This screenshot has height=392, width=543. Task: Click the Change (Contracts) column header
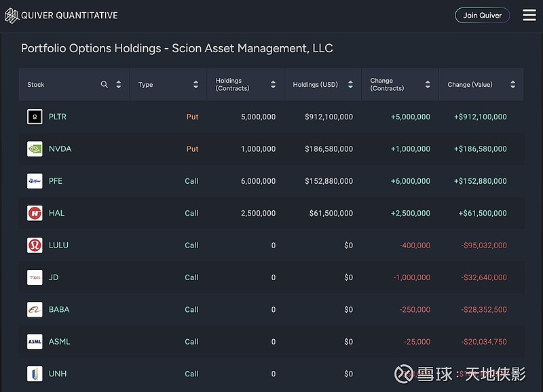387,85
